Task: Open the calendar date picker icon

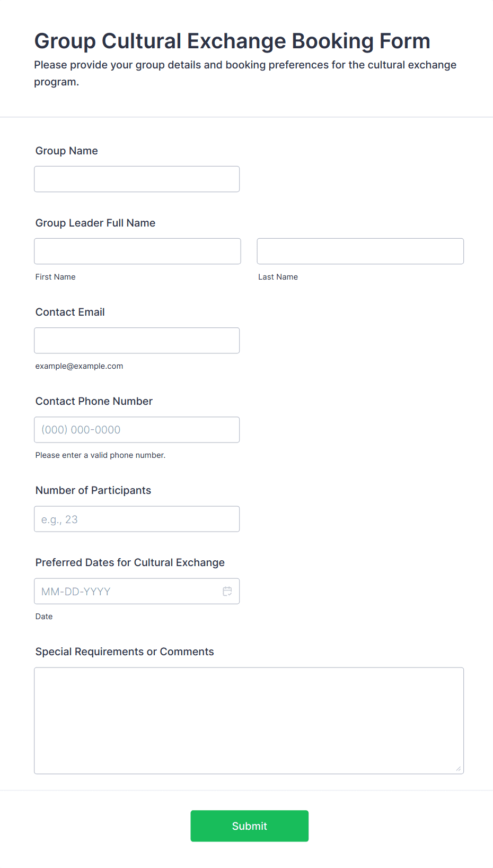Action: click(x=227, y=591)
